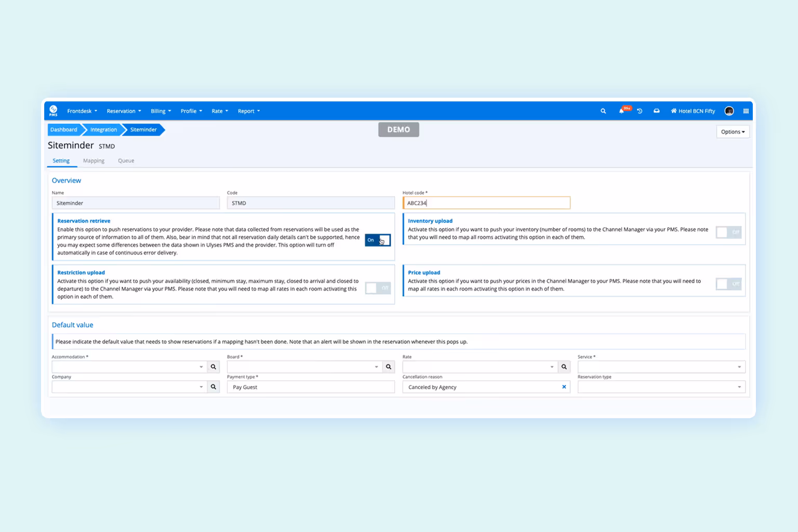The image size is (798, 532).
Task: Clear the Canceled by Agency value
Action: click(564, 387)
